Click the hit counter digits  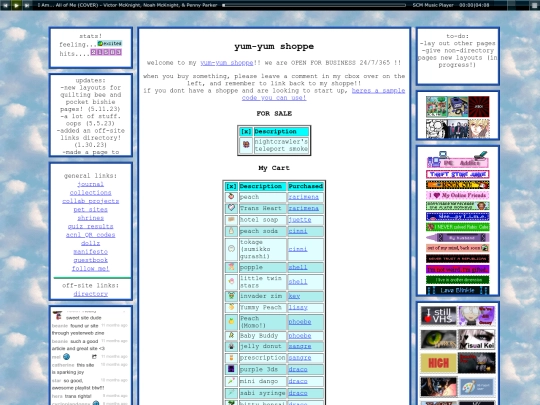point(106,52)
